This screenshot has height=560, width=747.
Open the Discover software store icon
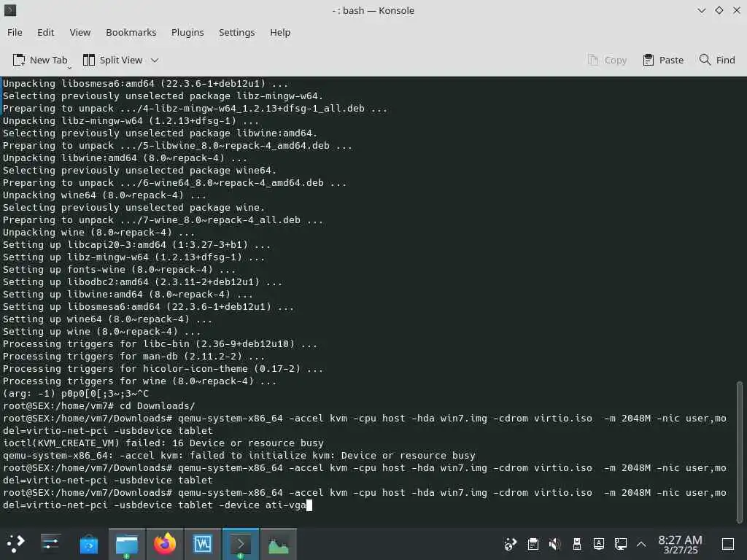coord(88,543)
